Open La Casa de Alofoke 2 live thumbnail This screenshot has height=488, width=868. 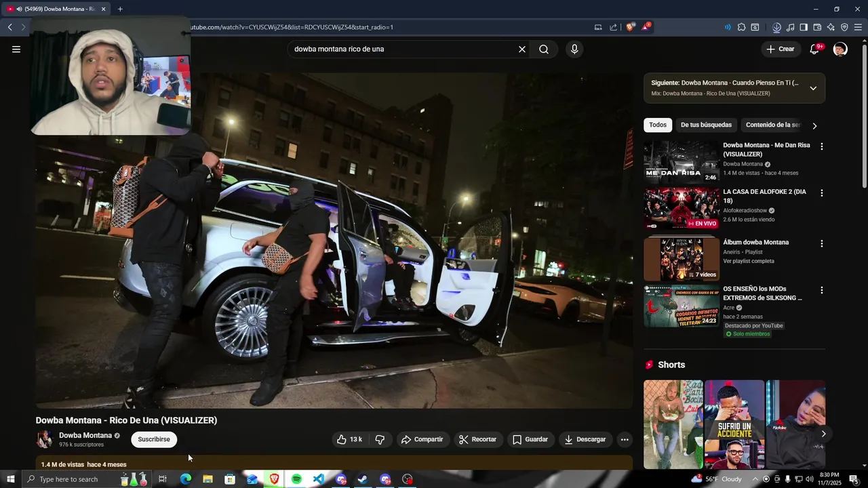[x=682, y=209]
